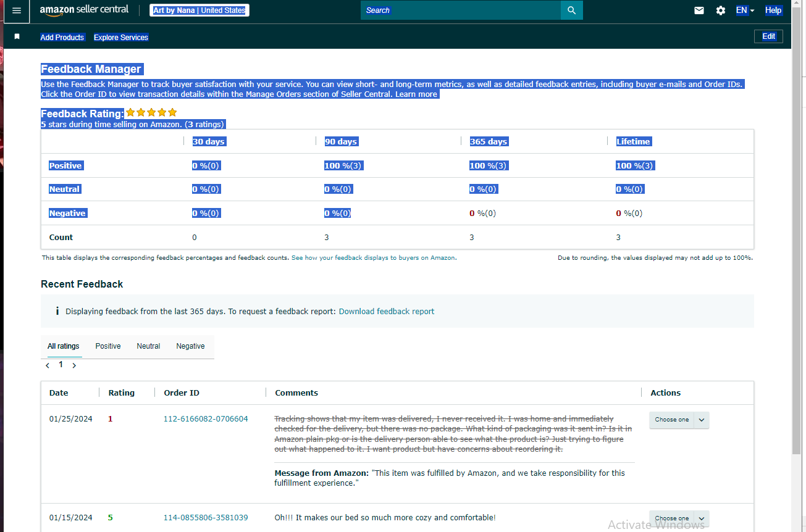Screen dimensions: 806x532
Task: Select the All ratings tab
Action: 64,346
